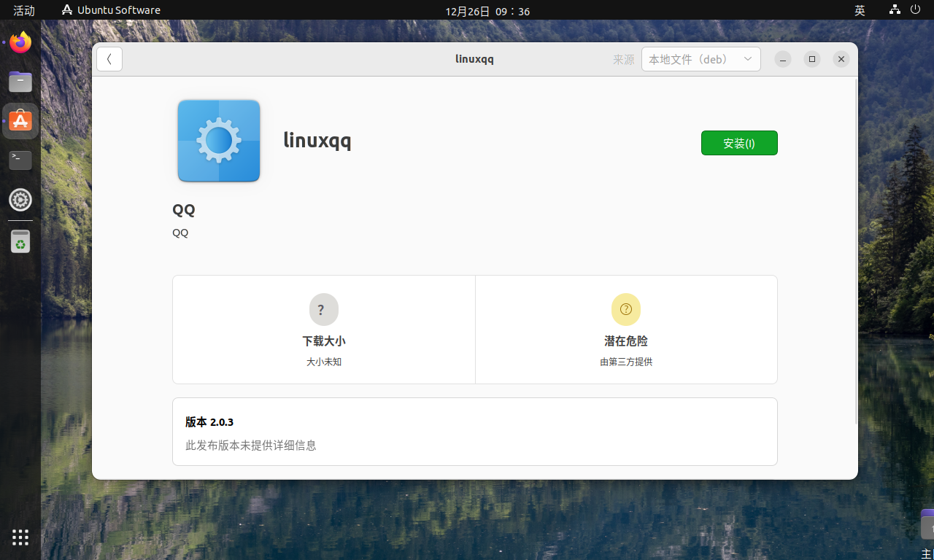Click the power icon in the system tray
934x560 pixels.
click(916, 10)
